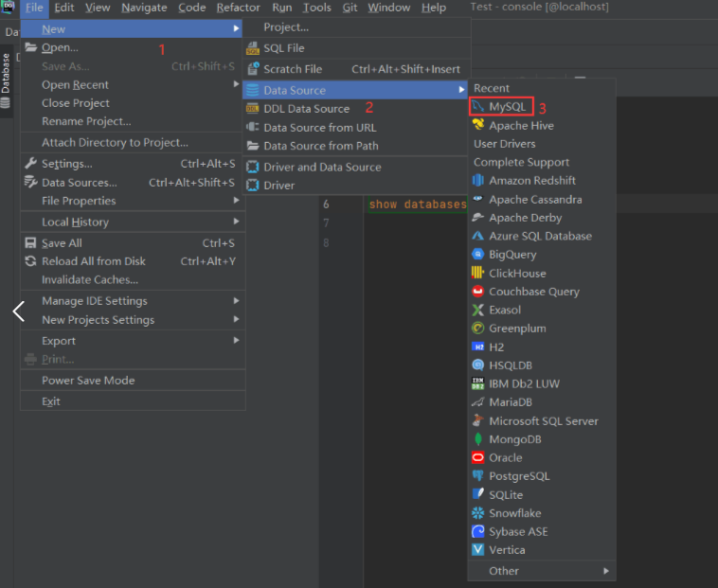718x588 pixels.
Task: Open the Database side tool window tab
Action: click(x=6, y=80)
